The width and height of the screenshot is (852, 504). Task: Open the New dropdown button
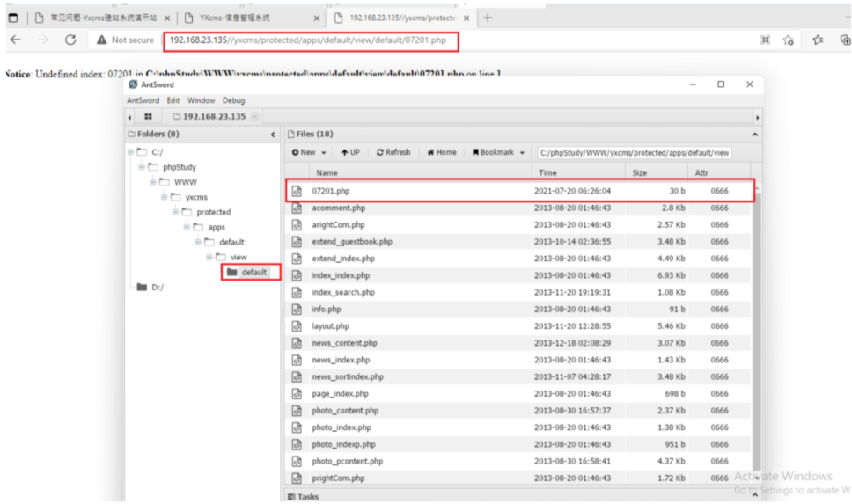point(309,153)
